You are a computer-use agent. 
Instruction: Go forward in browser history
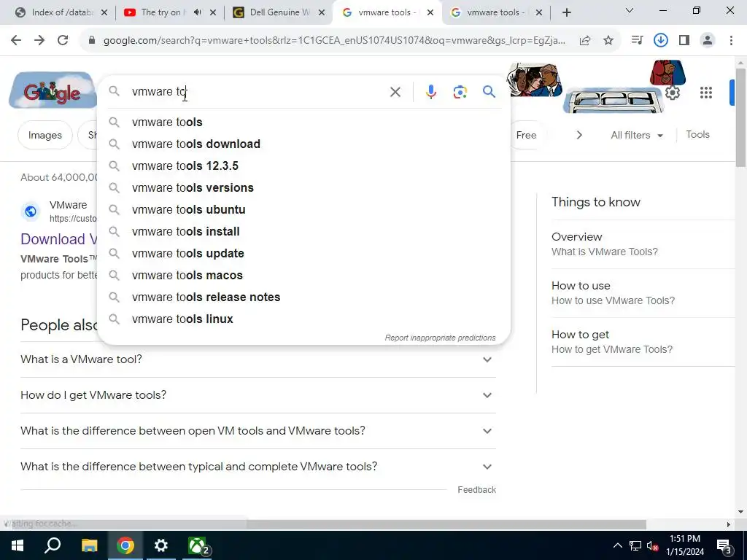click(x=39, y=41)
